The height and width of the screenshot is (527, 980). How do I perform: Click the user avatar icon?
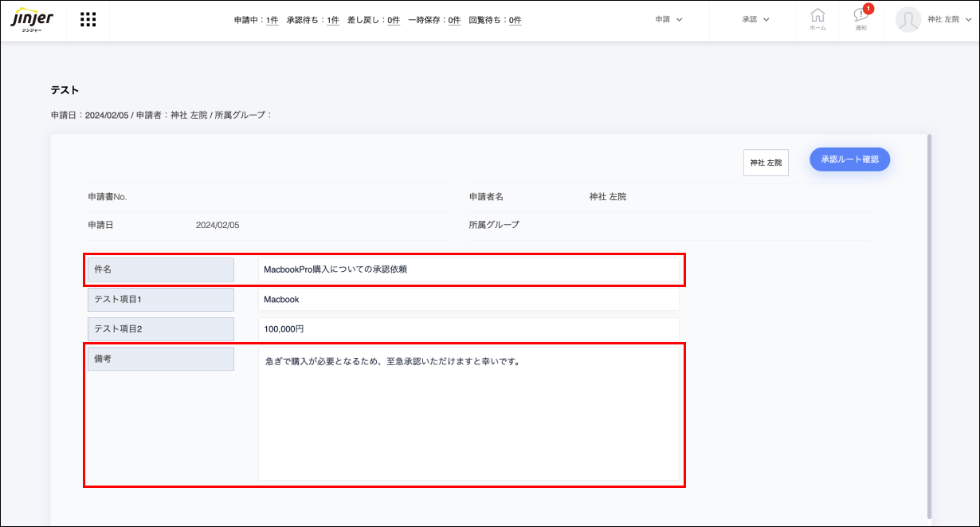908,20
